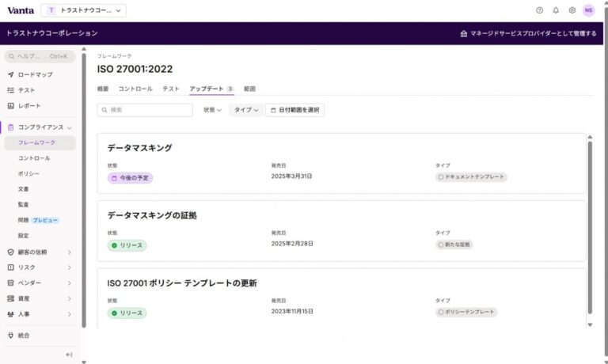Click the ベンダー sidebar icon
Viewport: 608px width, 364px height.
tap(11, 283)
